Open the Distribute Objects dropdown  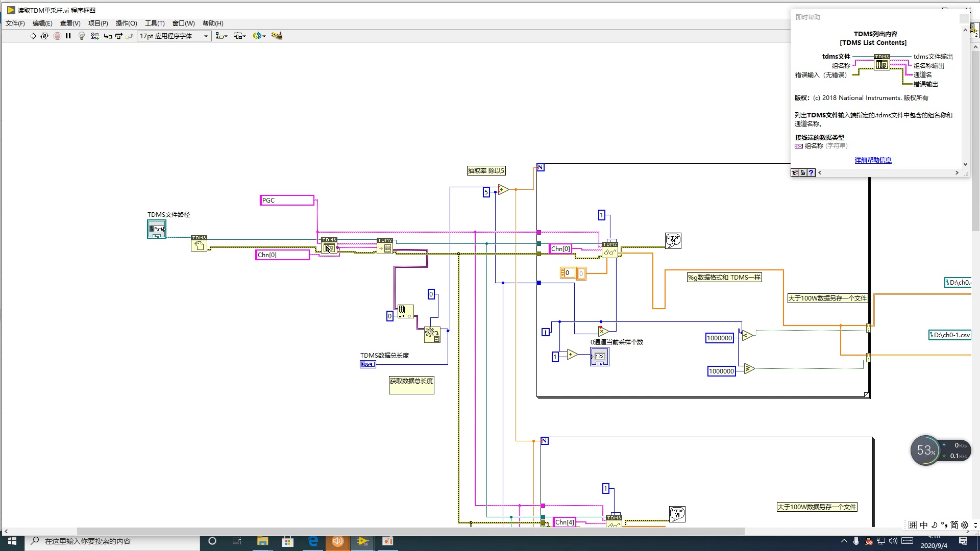pyautogui.click(x=240, y=36)
